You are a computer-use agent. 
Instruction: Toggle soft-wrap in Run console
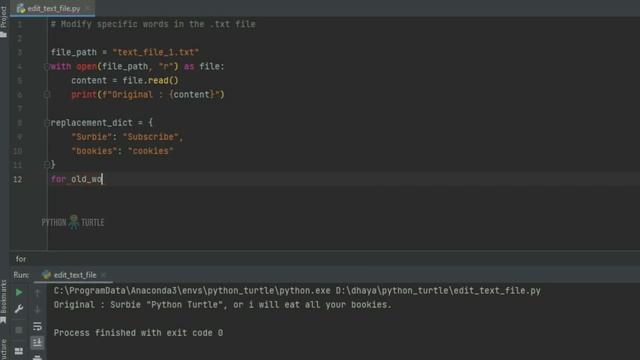[37, 327]
